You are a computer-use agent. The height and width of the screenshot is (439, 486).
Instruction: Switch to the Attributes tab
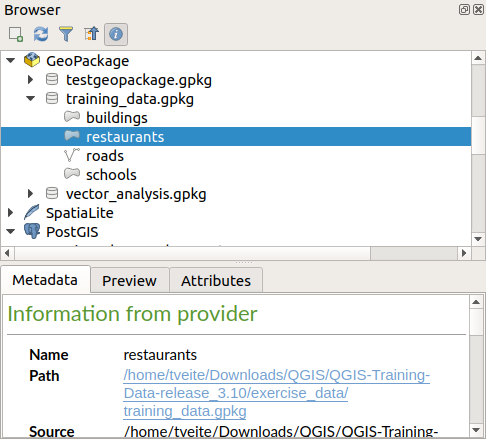click(x=216, y=281)
